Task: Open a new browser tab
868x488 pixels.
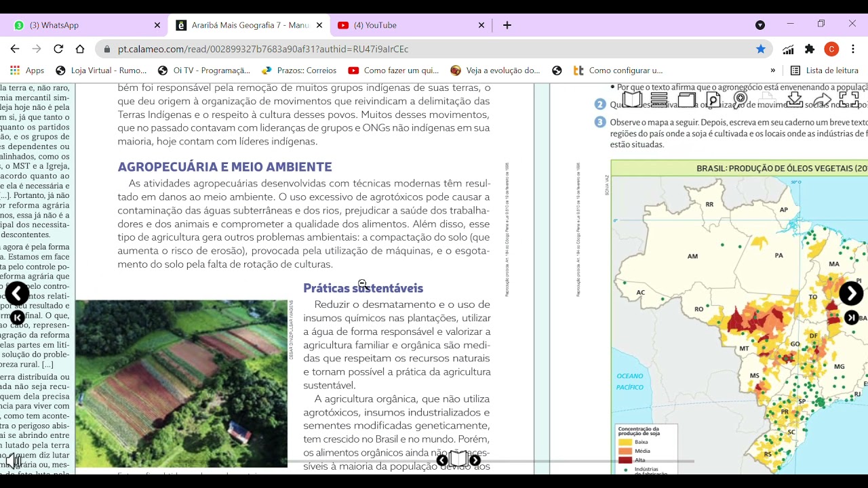Action: tap(507, 25)
